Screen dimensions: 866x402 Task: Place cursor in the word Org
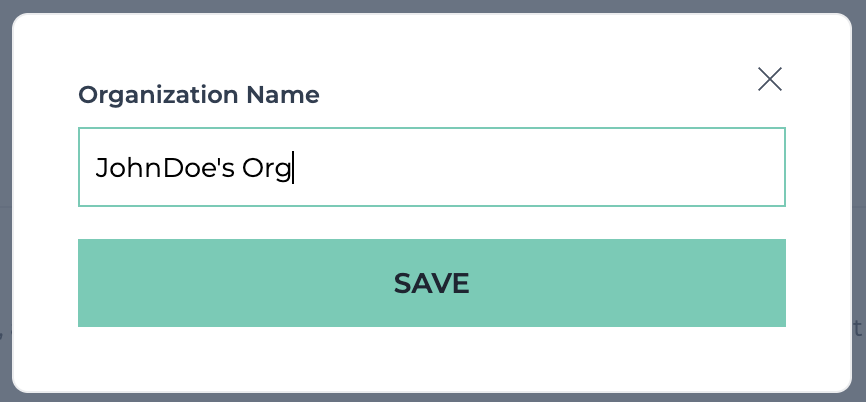click(266, 169)
